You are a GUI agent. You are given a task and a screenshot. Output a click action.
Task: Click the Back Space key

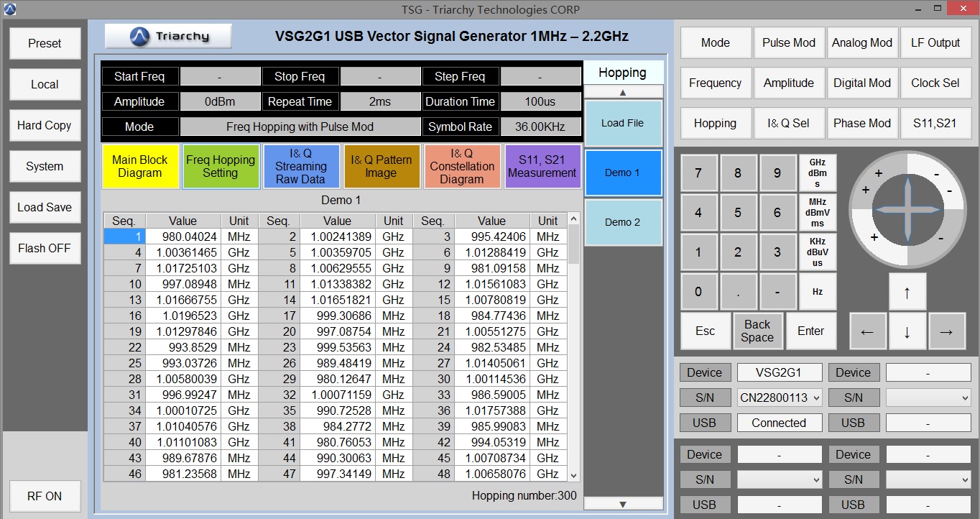757,331
